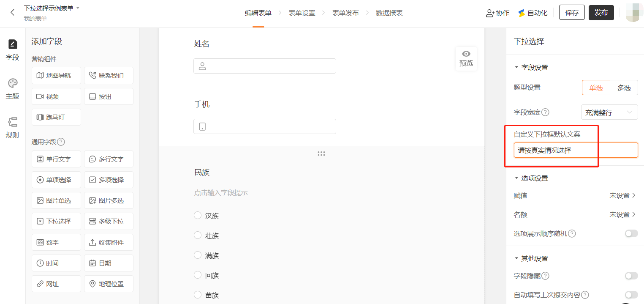Select the 汉族 radio option
Viewport: 644px width, 304px height.
198,215
